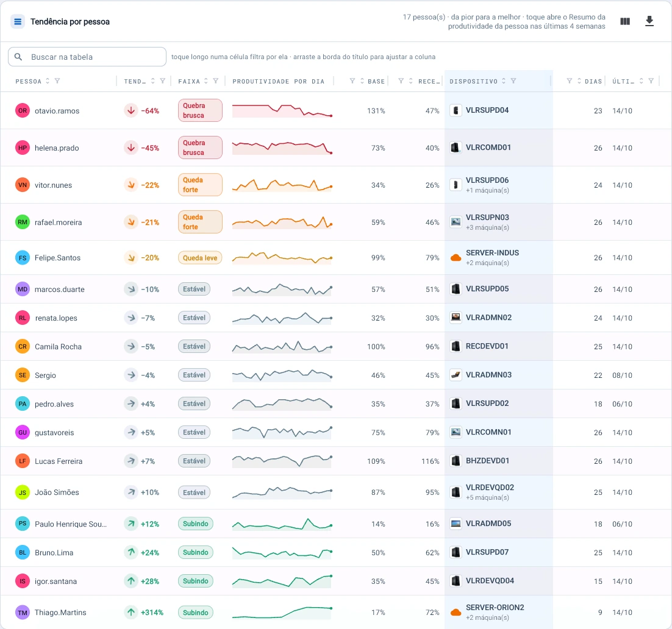This screenshot has height=629, width=672.
Task: Open the column chooser icon
Action: point(625,21)
